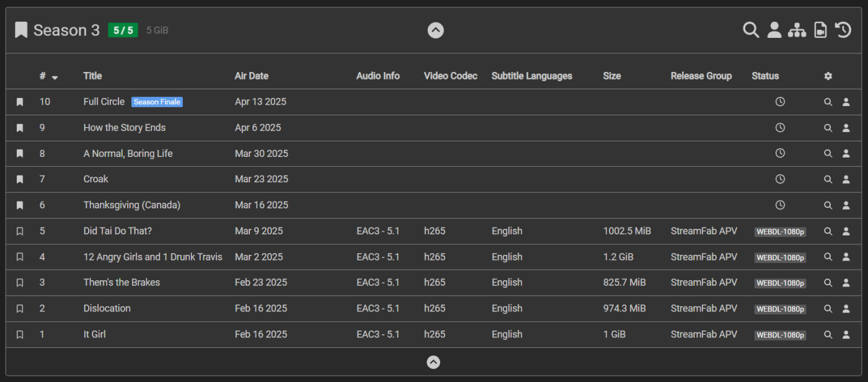Unmonitor episode 9 How the Story Ends
Screen dimensions: 868x382
pyautogui.click(x=20, y=128)
